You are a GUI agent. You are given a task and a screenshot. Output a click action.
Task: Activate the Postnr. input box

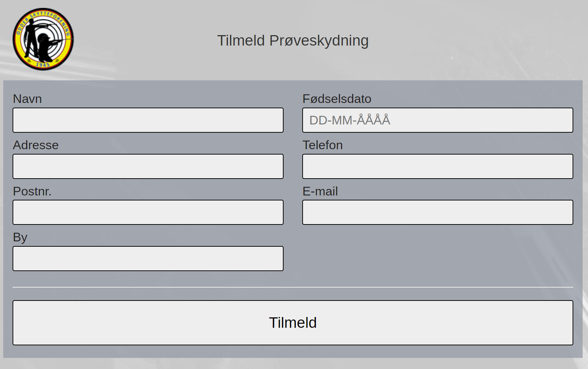click(148, 212)
